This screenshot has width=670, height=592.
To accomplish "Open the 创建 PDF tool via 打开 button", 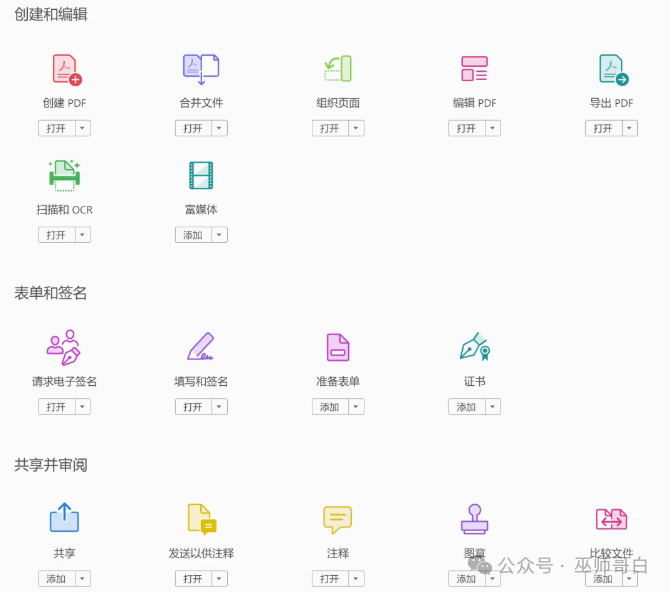I will [57, 128].
